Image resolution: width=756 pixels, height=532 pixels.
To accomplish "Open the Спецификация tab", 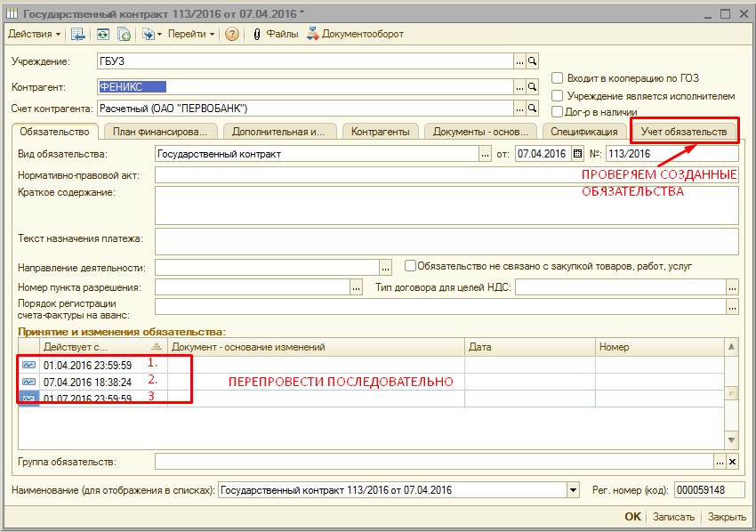I will click(583, 132).
